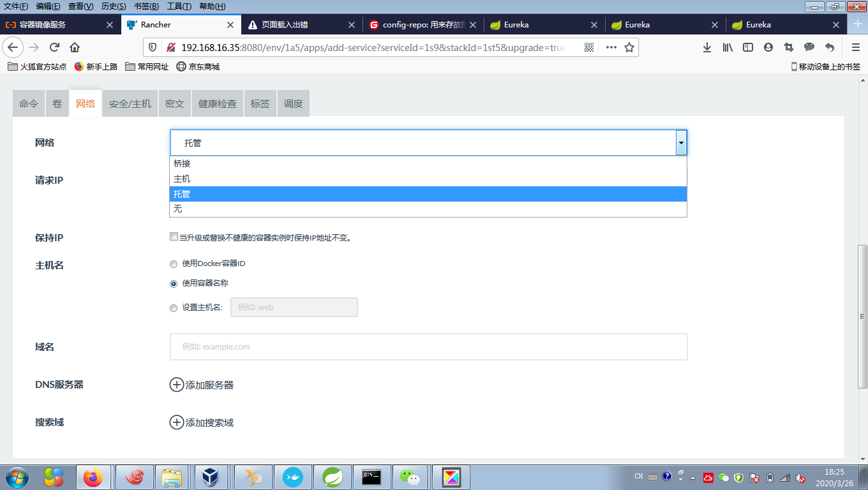868x490 pixels.
Task: Click the browser address bar URL
Action: pyautogui.click(x=373, y=47)
